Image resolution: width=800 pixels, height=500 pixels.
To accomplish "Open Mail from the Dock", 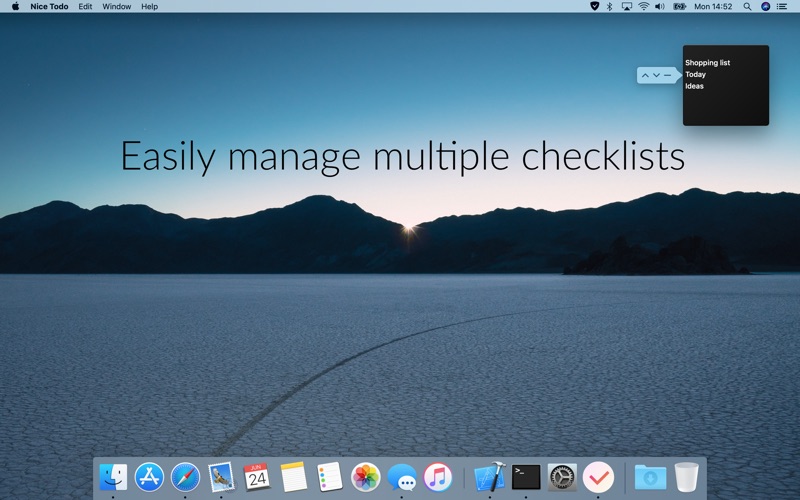I will click(x=221, y=477).
